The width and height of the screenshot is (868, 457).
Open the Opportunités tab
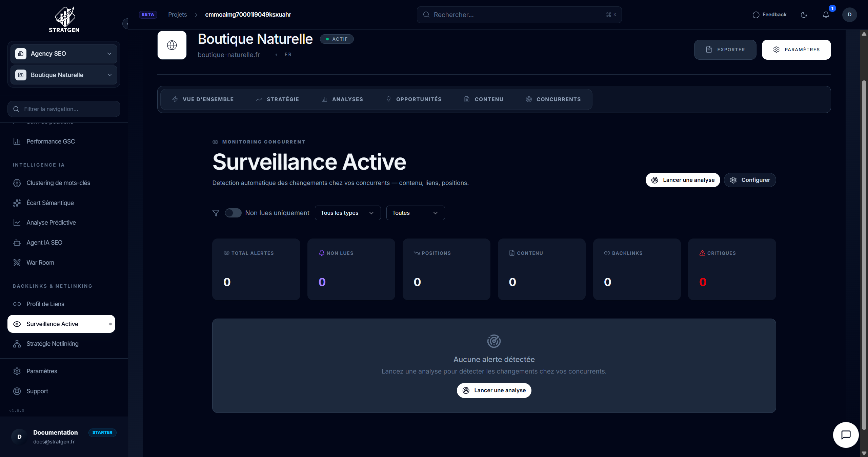(414, 99)
